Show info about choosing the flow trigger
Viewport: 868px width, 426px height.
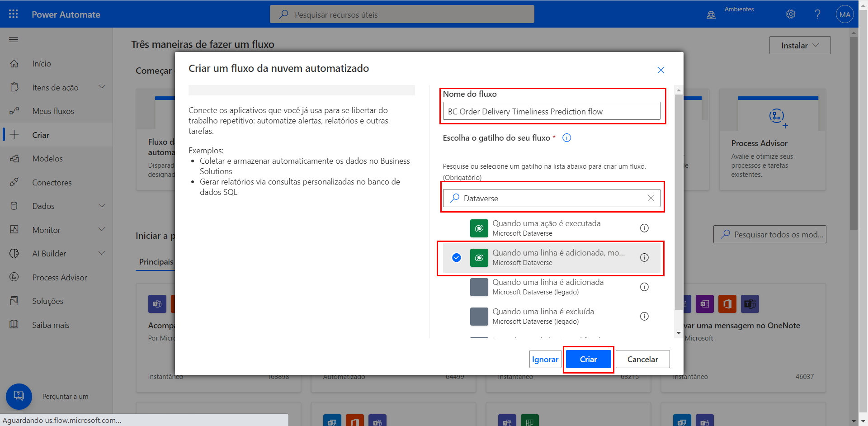click(x=566, y=138)
